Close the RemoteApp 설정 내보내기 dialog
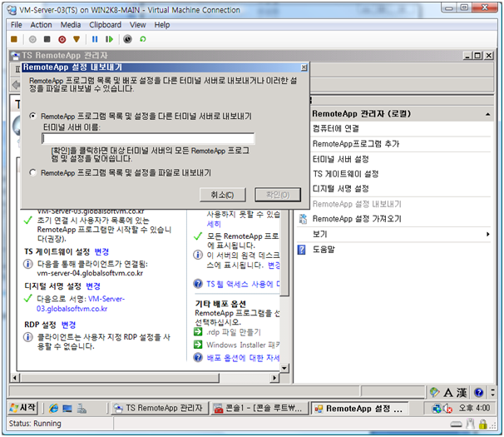The image size is (504, 437). (x=304, y=67)
